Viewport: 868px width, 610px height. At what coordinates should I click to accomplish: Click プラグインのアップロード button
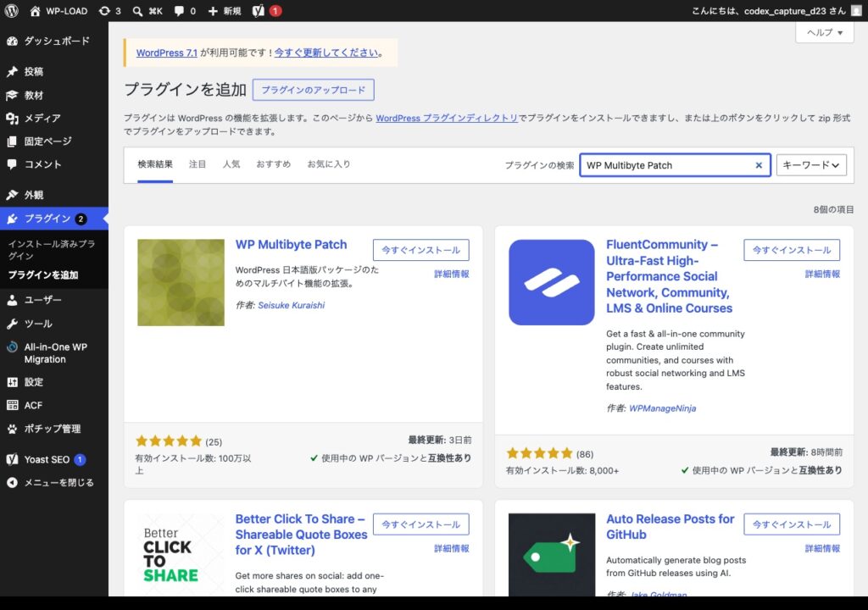314,90
